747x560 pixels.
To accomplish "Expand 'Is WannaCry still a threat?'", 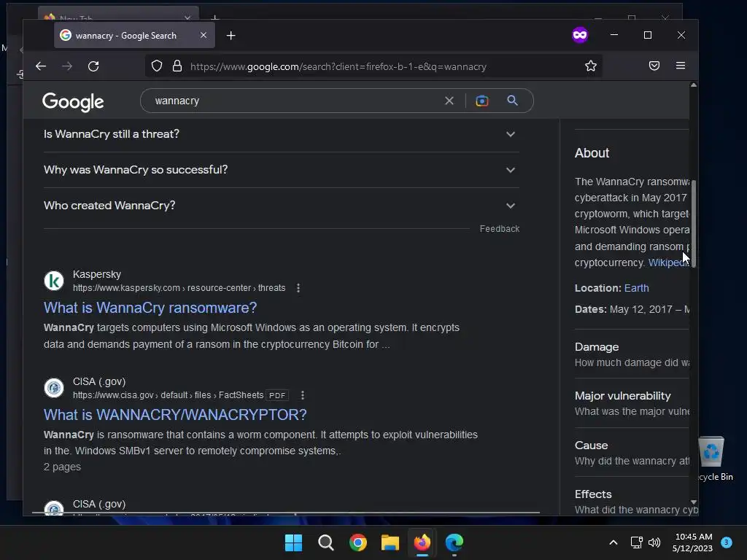I will coord(281,134).
